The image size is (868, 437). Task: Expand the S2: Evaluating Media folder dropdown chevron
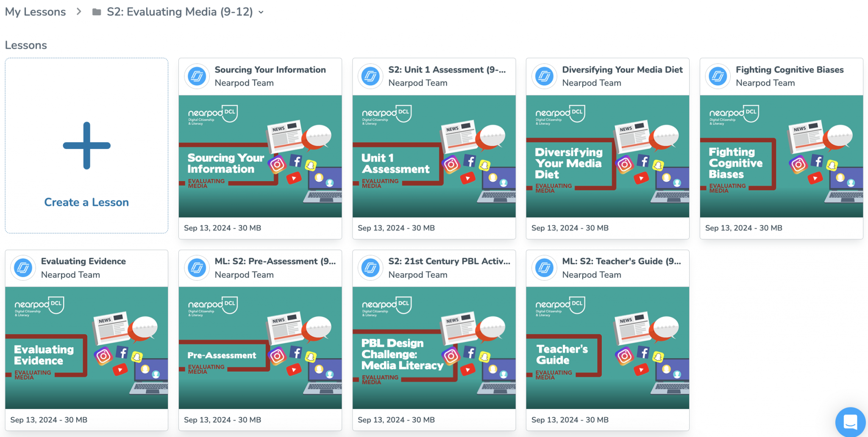[261, 12]
